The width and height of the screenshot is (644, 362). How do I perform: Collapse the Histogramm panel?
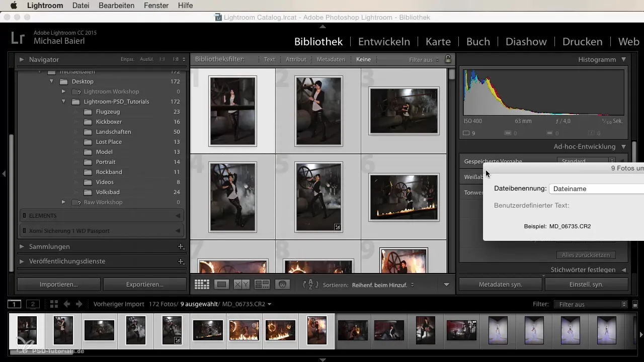tap(624, 59)
